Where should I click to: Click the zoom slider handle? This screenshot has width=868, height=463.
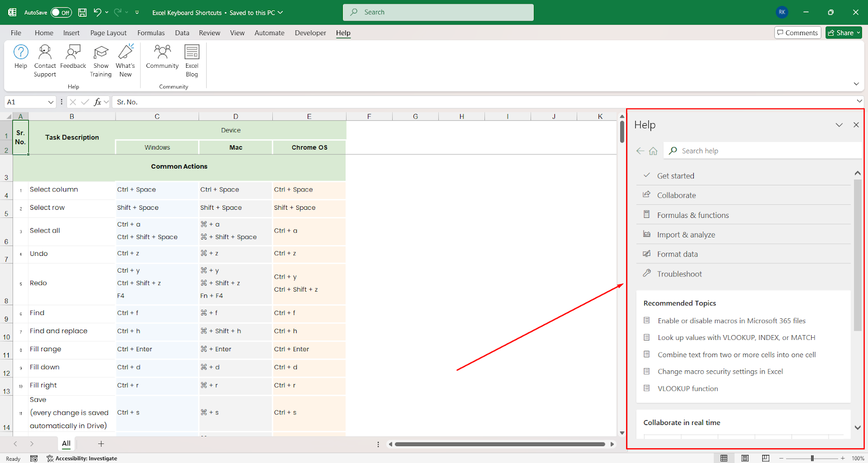(812, 458)
